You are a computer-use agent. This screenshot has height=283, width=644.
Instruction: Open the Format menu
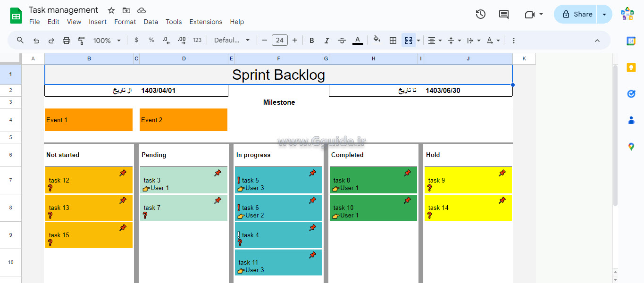pyautogui.click(x=125, y=22)
